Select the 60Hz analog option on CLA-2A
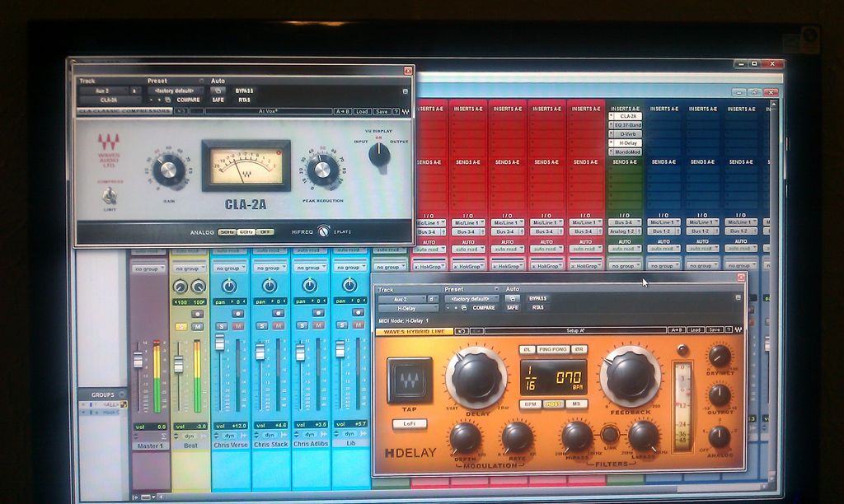Image resolution: width=844 pixels, height=504 pixels. coord(246,232)
